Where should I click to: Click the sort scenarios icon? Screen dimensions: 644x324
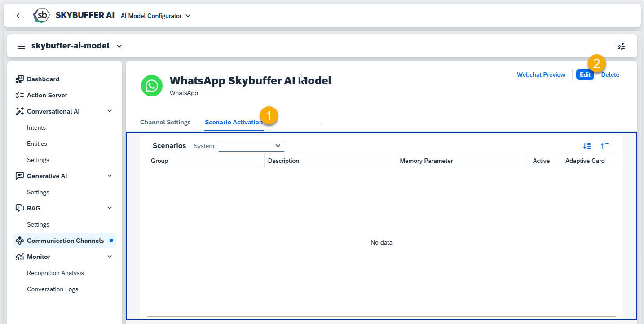tap(587, 146)
